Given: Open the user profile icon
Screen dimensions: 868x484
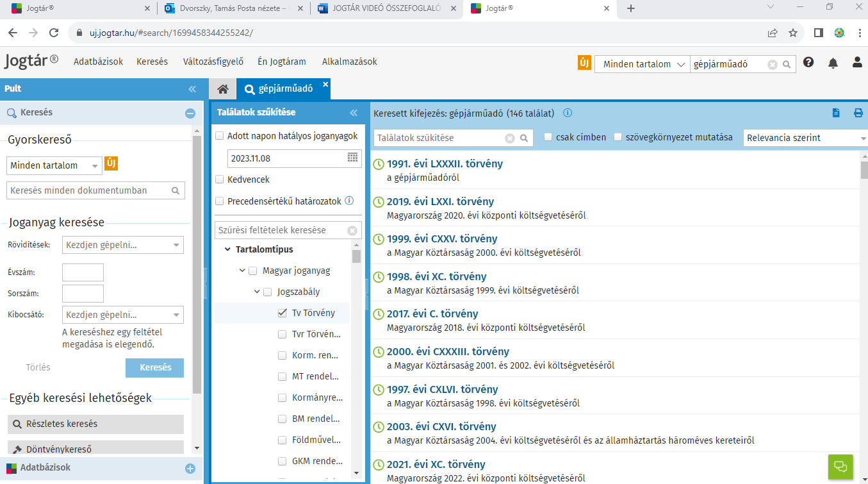Looking at the screenshot, I should (x=857, y=63).
